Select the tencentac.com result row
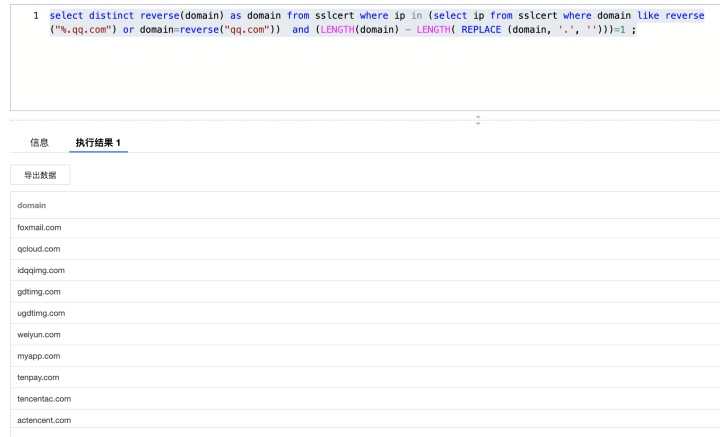Viewport: 720px width, 437px height. (x=365, y=399)
